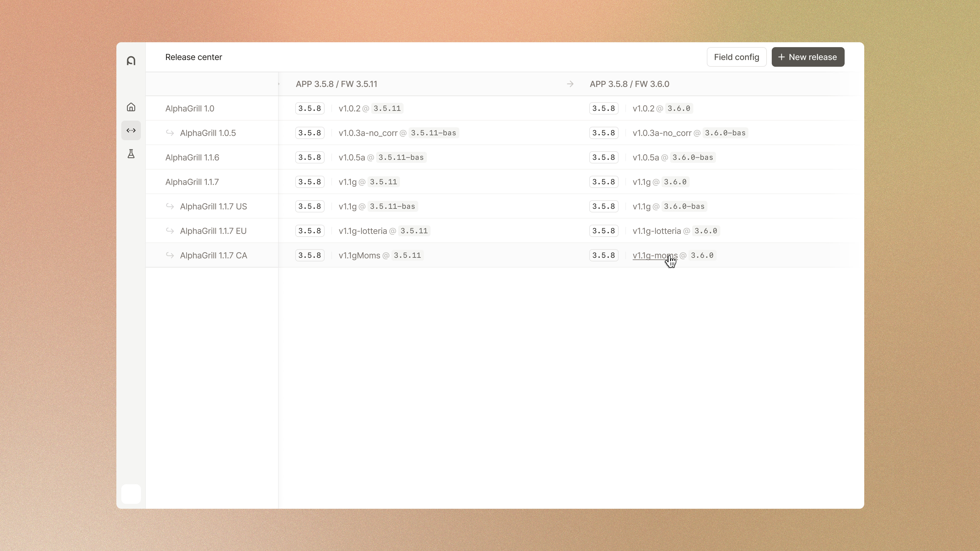Open Field config

point(736,57)
